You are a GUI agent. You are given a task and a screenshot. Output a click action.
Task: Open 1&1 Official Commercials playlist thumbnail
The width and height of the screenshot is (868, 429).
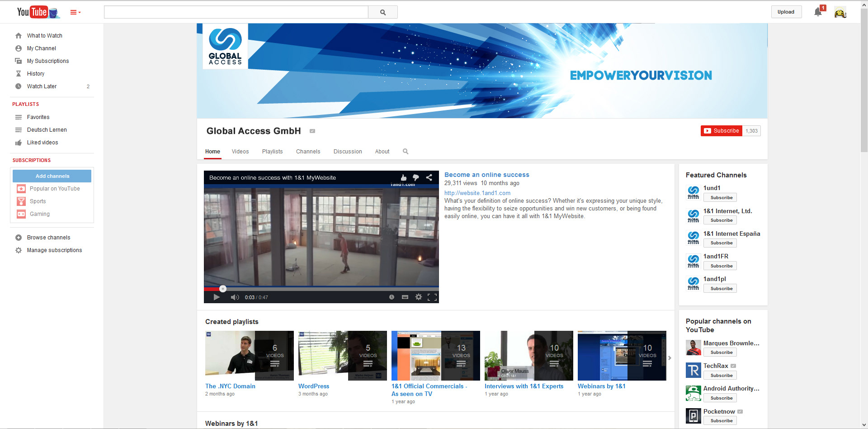click(x=436, y=356)
